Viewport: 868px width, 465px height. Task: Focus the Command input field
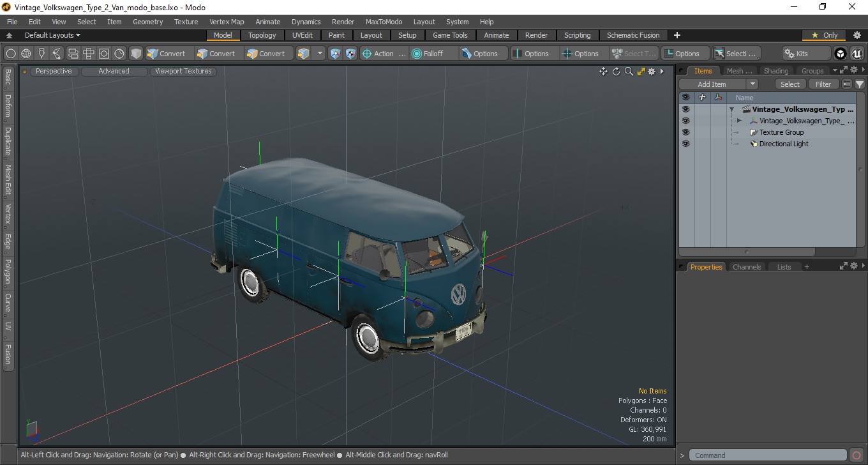coord(768,455)
